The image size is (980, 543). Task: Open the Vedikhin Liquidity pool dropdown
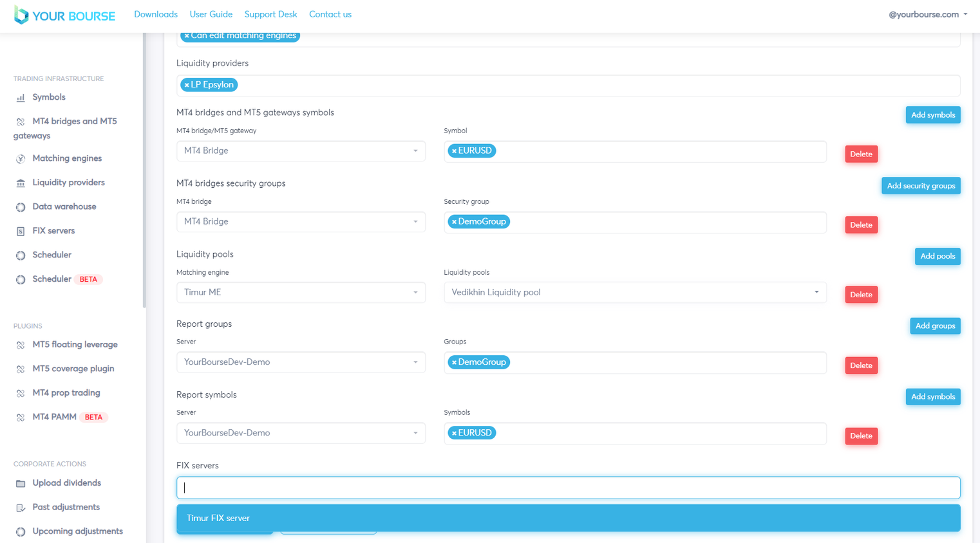[x=635, y=293]
